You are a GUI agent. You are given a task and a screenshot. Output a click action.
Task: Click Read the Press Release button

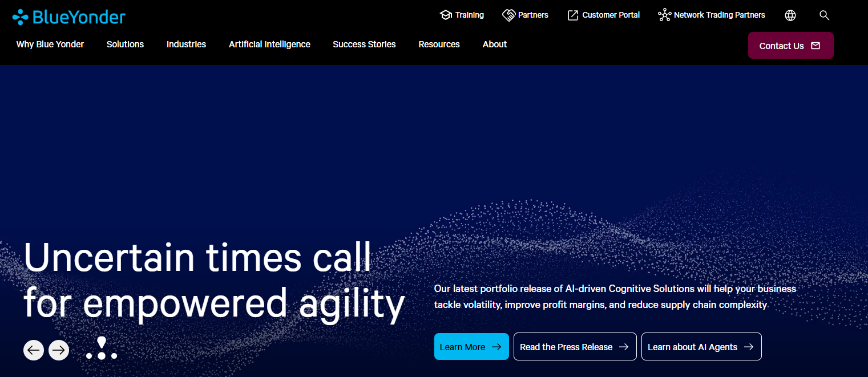click(x=575, y=347)
